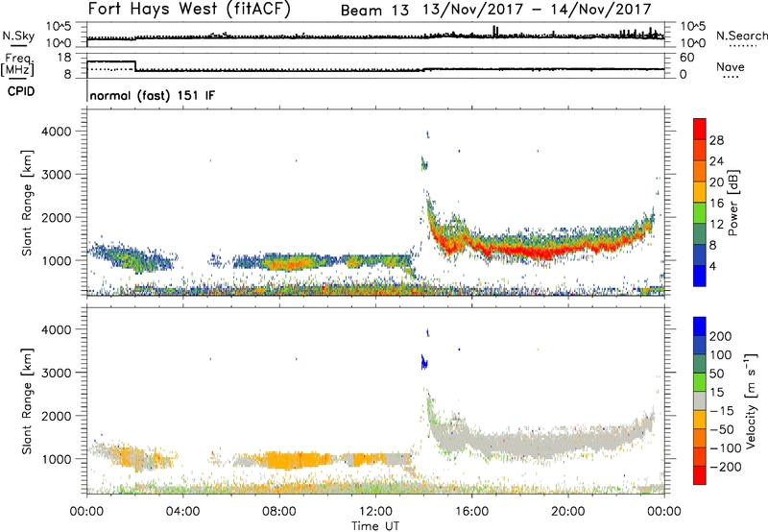Viewport: 768px width, 532px height.
Task: Click the "Time UT" axis title
Action: (x=375, y=526)
